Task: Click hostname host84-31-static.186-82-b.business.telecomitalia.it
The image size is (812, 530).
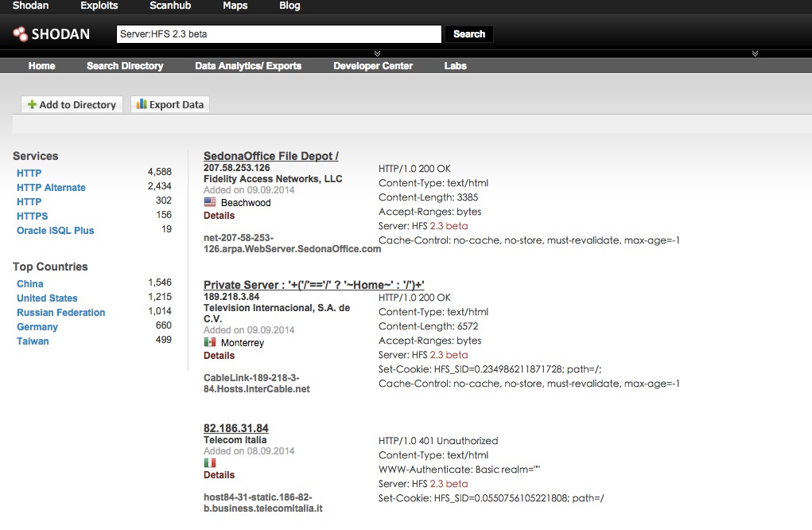Action: [263, 502]
